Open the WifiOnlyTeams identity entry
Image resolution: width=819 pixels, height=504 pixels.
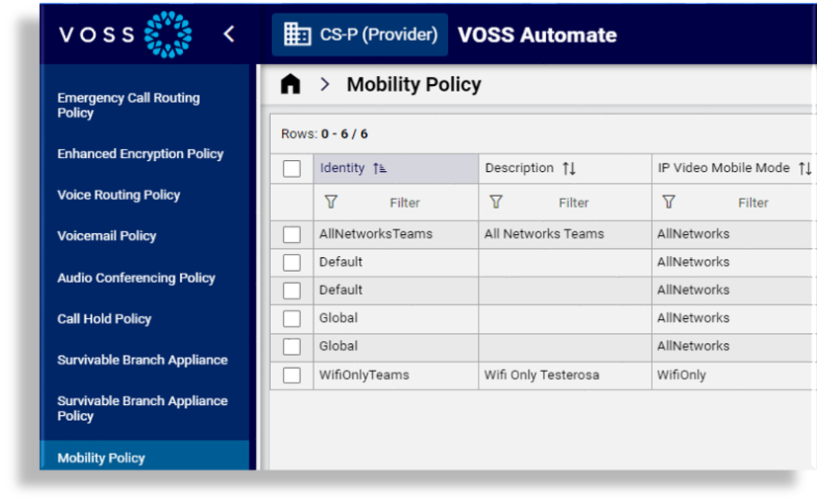tap(364, 375)
